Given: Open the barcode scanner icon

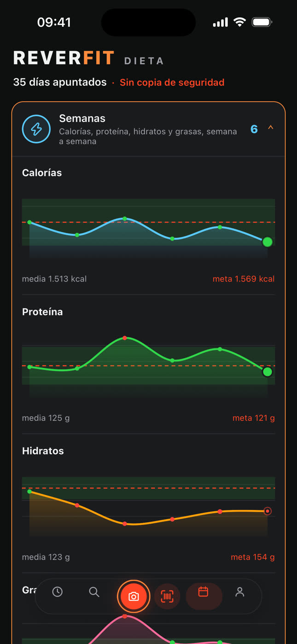Looking at the screenshot, I should click(167, 597).
